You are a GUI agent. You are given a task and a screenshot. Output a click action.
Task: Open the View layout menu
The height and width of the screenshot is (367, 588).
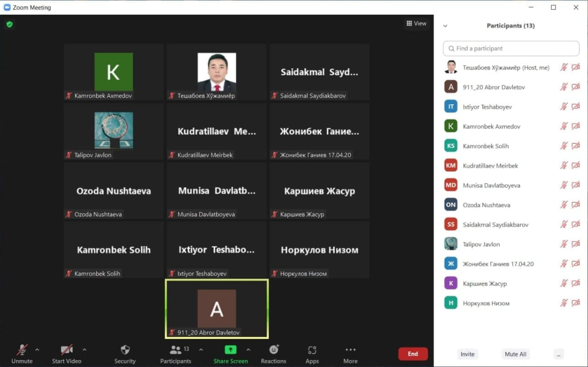pos(416,23)
